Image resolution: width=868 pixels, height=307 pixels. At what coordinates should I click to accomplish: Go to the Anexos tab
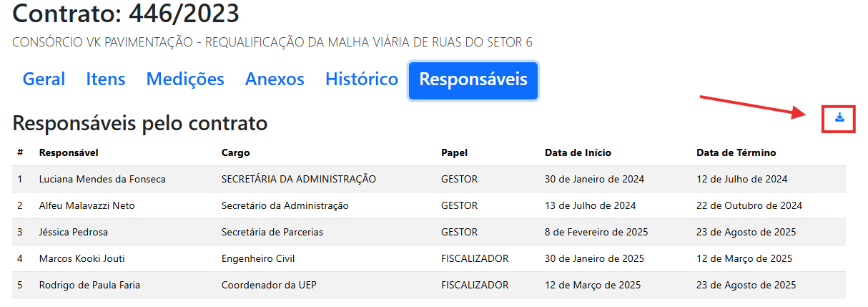pos(275,79)
